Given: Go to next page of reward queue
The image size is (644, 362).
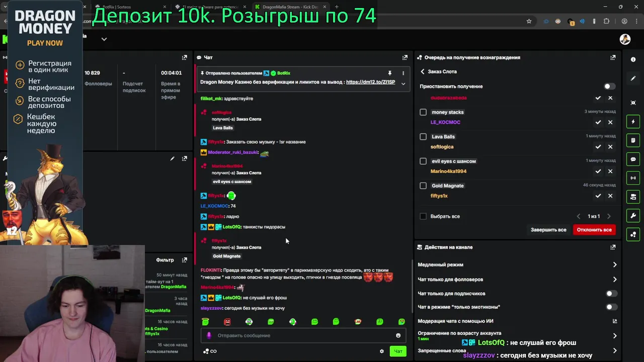Looking at the screenshot, I should (609, 216).
